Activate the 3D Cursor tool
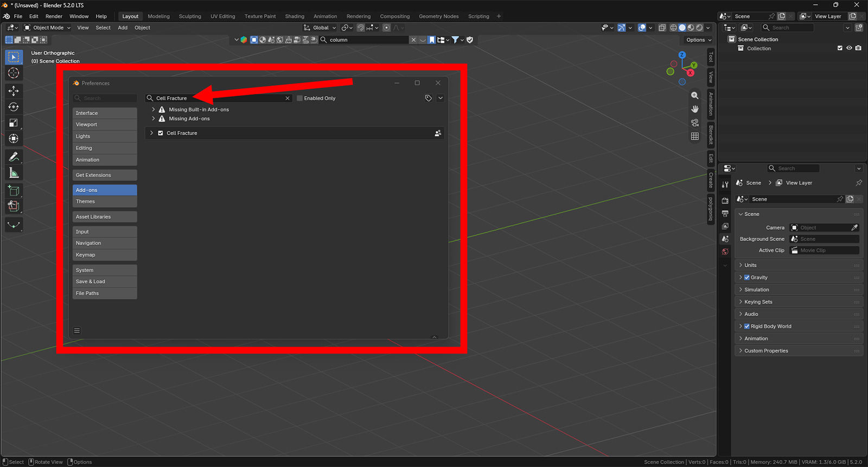This screenshot has height=467, width=868. click(14, 73)
